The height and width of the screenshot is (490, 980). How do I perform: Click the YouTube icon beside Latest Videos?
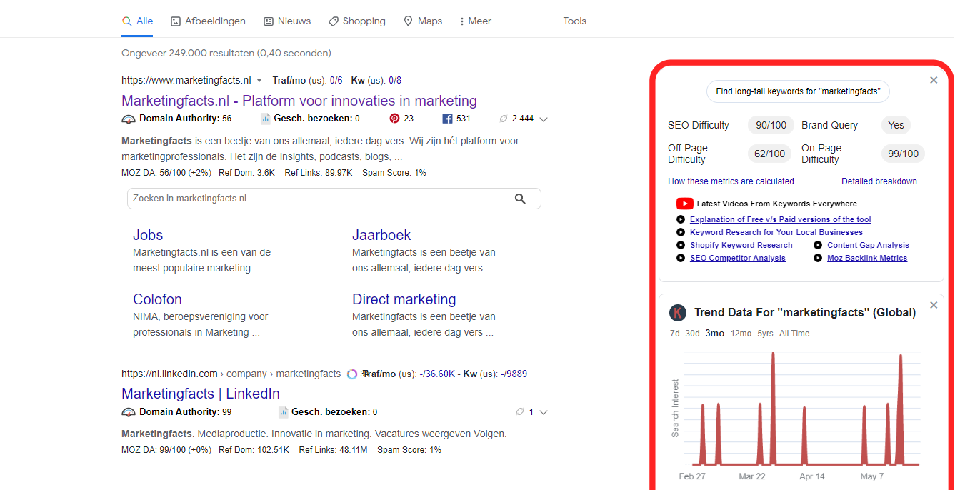[x=684, y=204]
